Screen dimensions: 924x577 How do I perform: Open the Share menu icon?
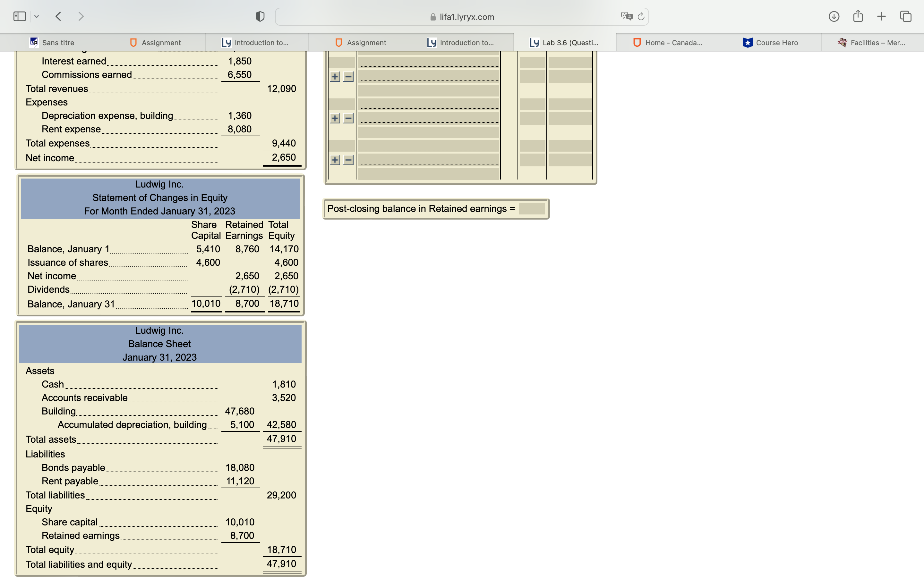[858, 16]
